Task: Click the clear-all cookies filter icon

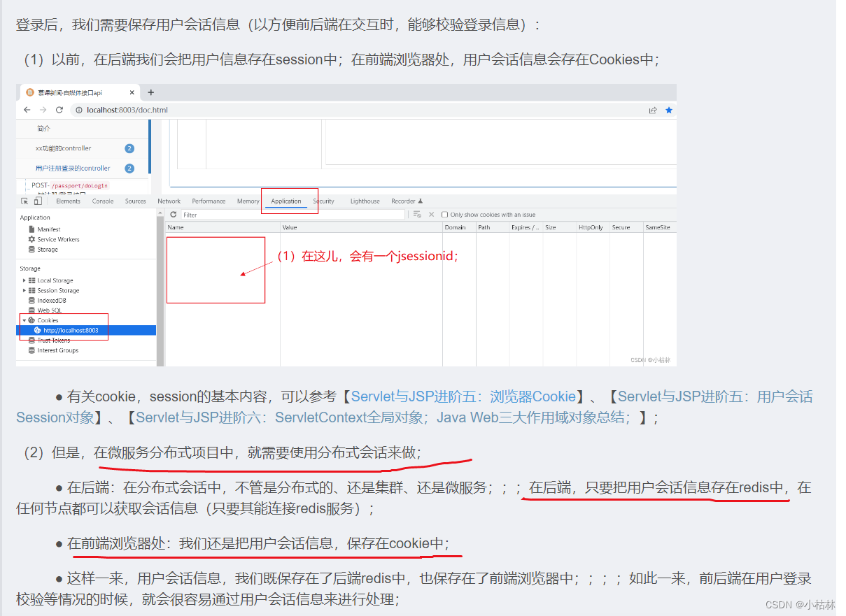Action: coord(417,215)
